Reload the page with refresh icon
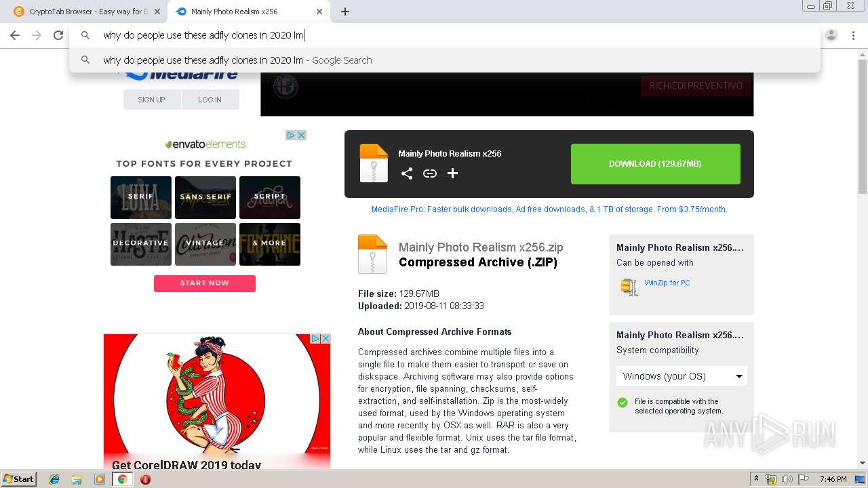The width and height of the screenshot is (868, 488). point(58,35)
